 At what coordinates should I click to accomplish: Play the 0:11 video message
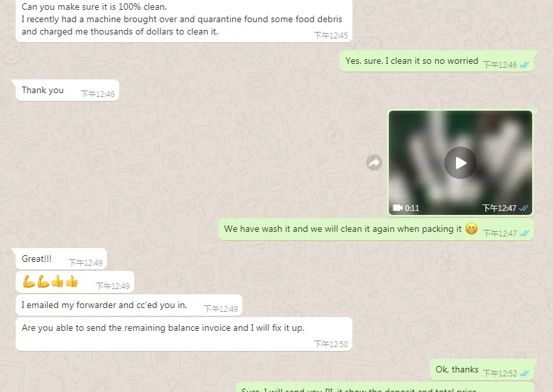pos(461,163)
